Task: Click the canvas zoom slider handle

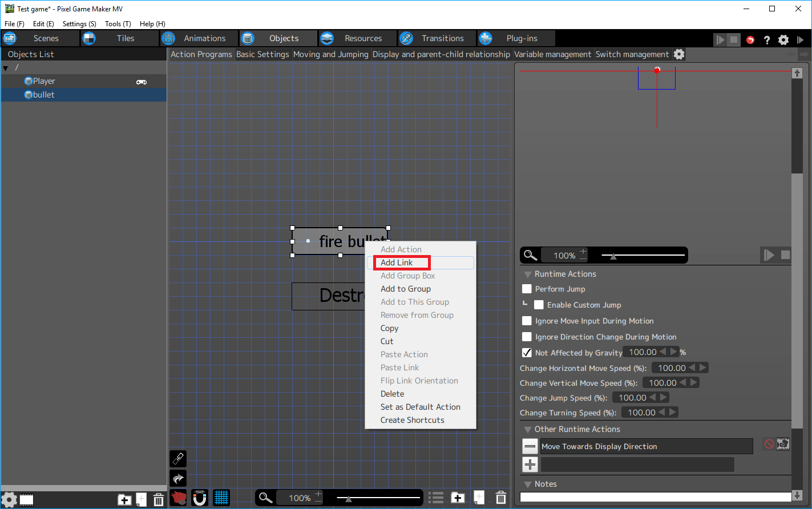Action: coord(349,499)
